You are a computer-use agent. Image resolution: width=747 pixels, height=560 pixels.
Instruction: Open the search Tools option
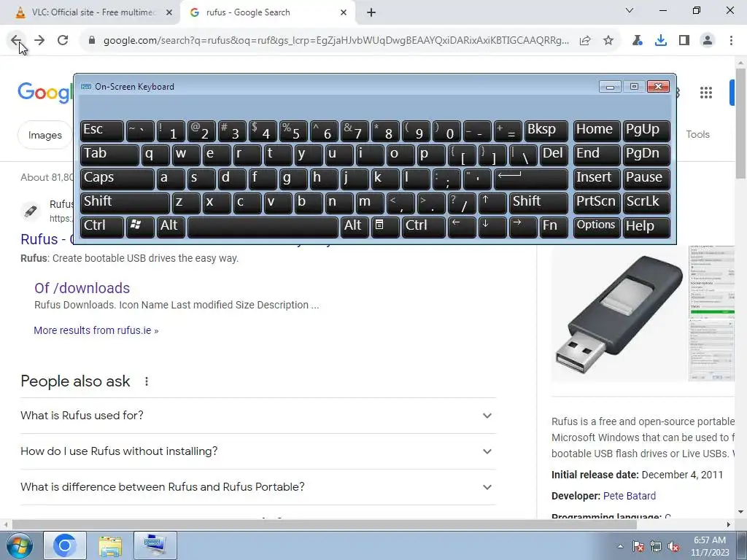coord(697,135)
